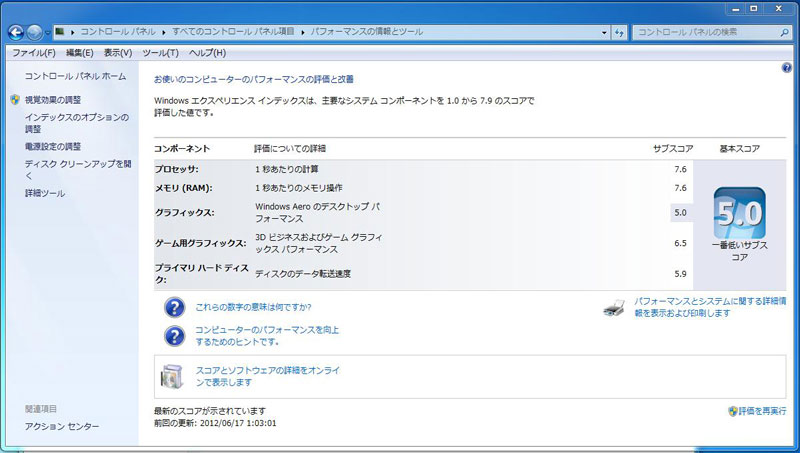Click question icon beside performance hints link
This screenshot has height=453, width=800.
[x=174, y=336]
